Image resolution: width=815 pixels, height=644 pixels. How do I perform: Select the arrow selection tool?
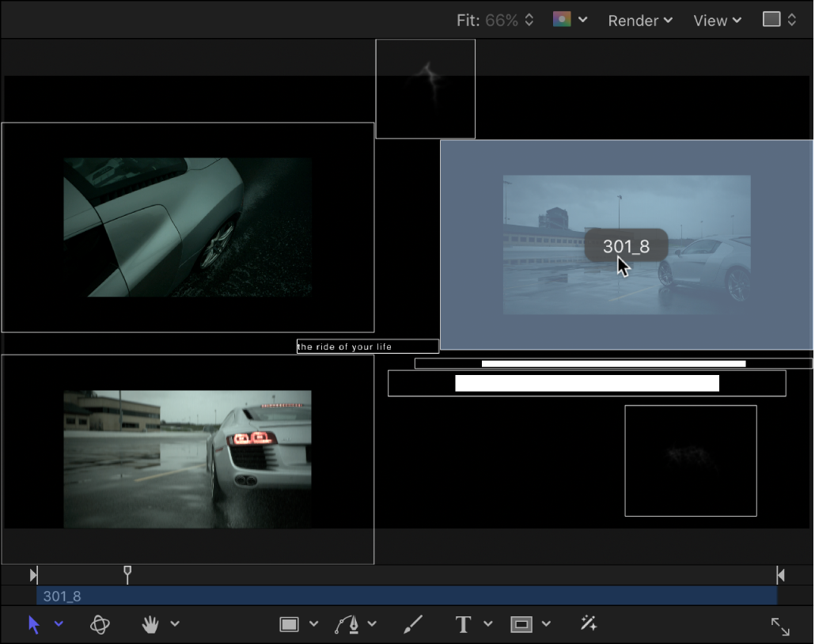pos(33,624)
